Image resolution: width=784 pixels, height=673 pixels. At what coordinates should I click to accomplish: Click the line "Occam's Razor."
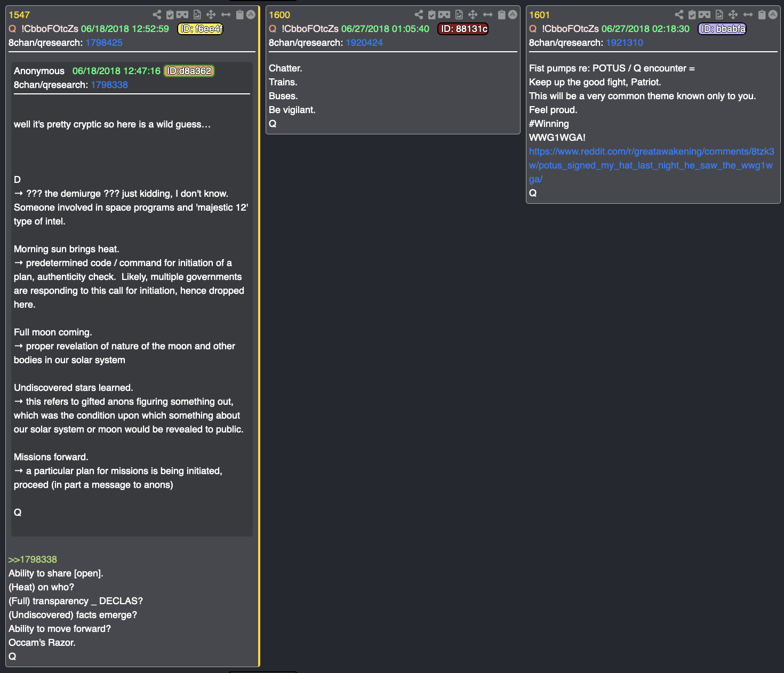(x=42, y=643)
